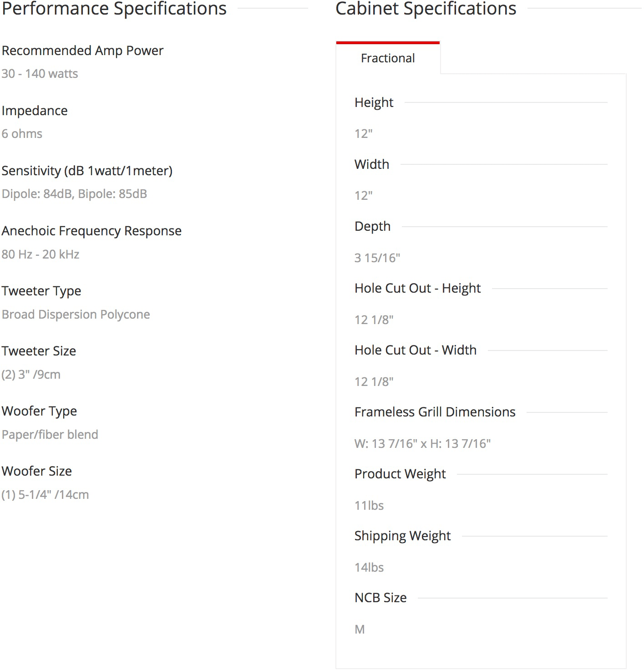Click the Impedance label
Viewport: 644px width, 670px height.
click(35, 111)
